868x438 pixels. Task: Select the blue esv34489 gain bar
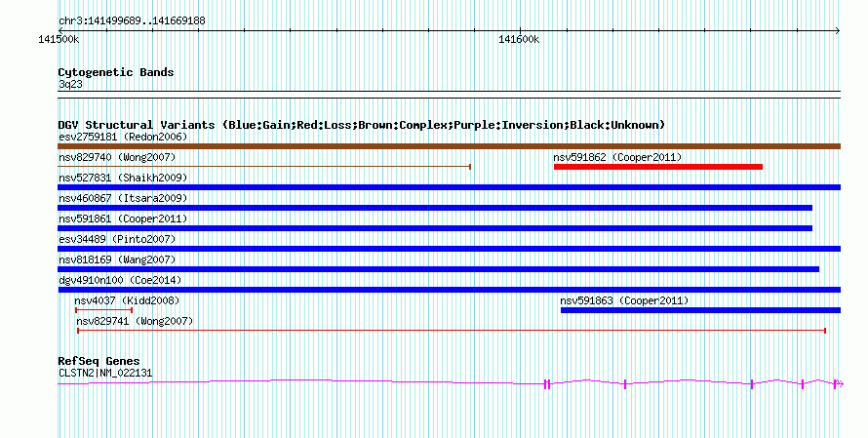(449, 249)
